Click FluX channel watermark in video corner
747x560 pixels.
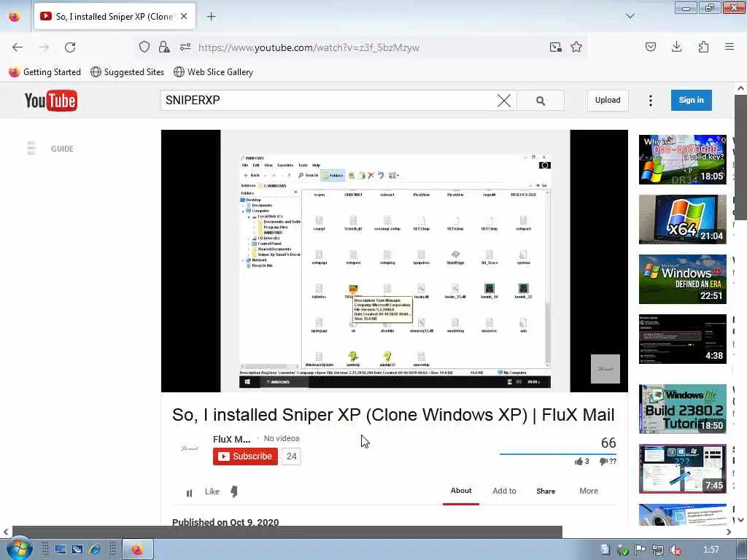(x=605, y=368)
